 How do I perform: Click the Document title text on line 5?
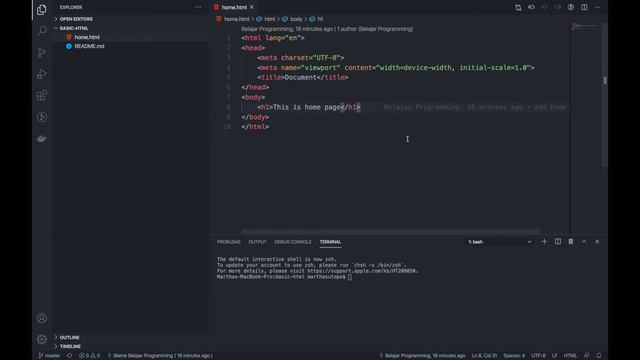point(300,78)
